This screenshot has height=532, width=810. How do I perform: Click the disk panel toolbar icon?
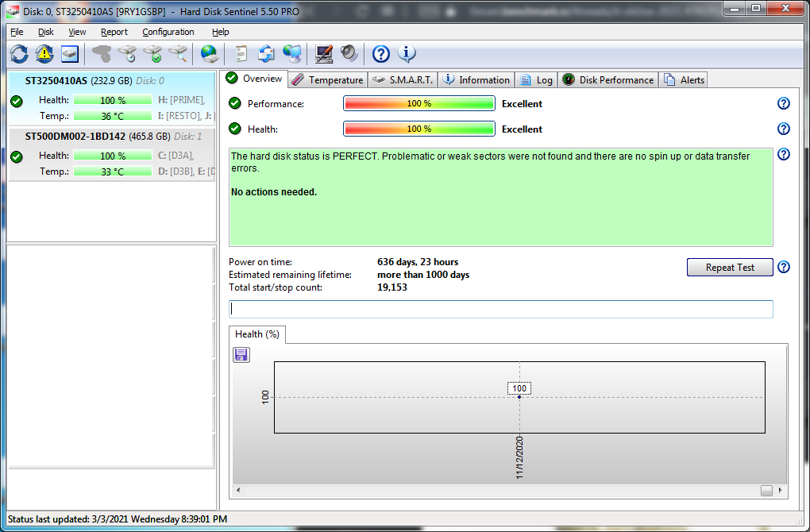(x=70, y=54)
